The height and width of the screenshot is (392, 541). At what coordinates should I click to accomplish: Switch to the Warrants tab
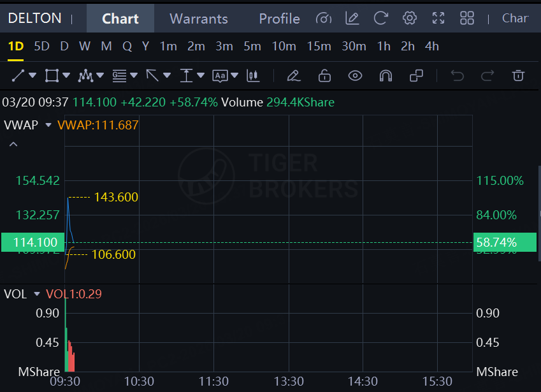pos(199,18)
